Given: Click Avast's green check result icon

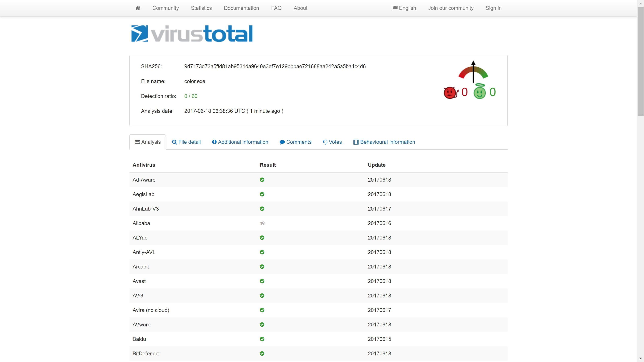Looking at the screenshot, I should click(x=262, y=281).
